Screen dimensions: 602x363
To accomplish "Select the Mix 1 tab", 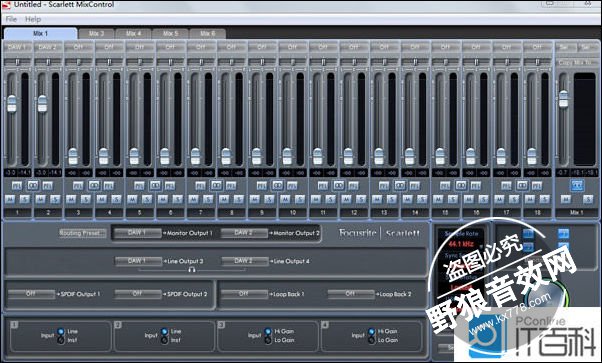I will [40, 34].
